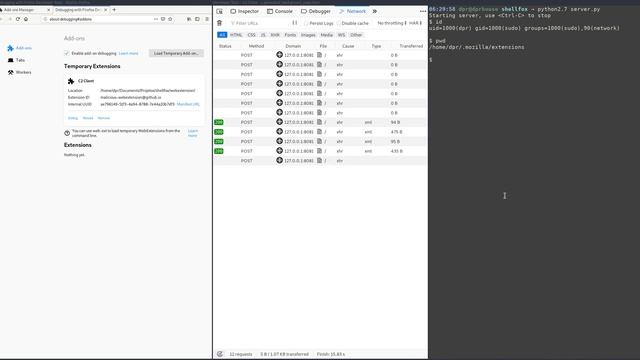Click insecure icon in the 475 B row

[280, 131]
